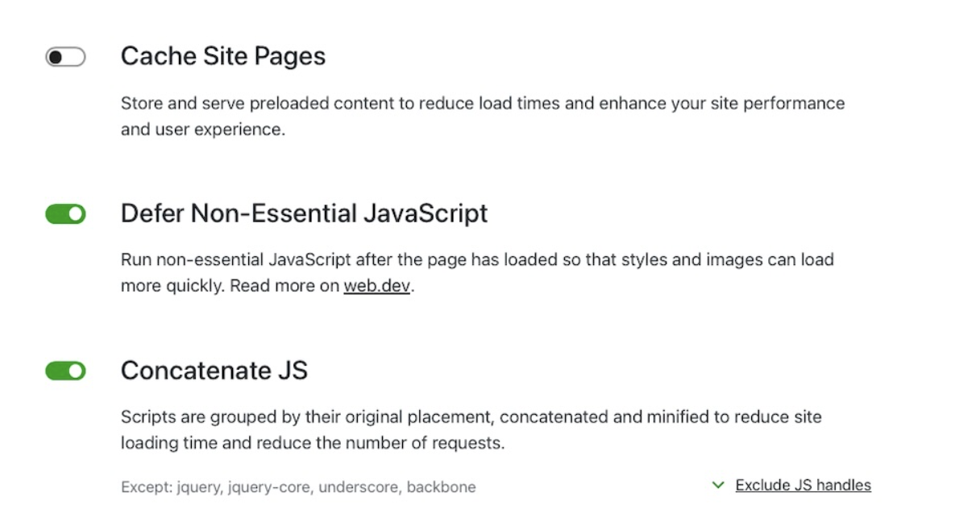
Task: Click 'backbone' in the excluded handles text
Action: 442,487
